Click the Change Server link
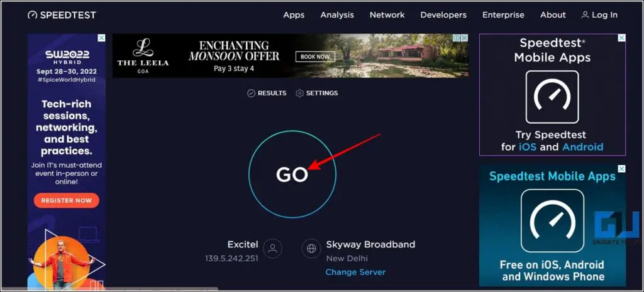644x292 pixels. pyautogui.click(x=356, y=272)
